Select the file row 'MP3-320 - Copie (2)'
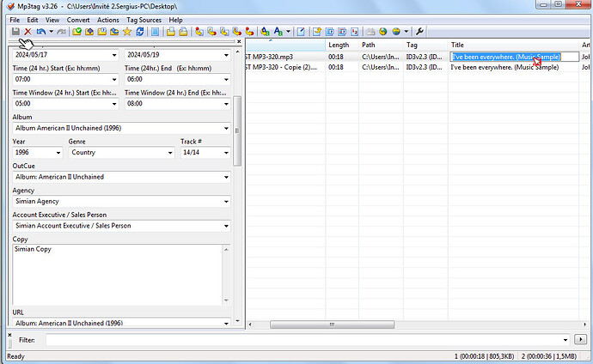The height and width of the screenshot is (364, 593). click(x=418, y=67)
